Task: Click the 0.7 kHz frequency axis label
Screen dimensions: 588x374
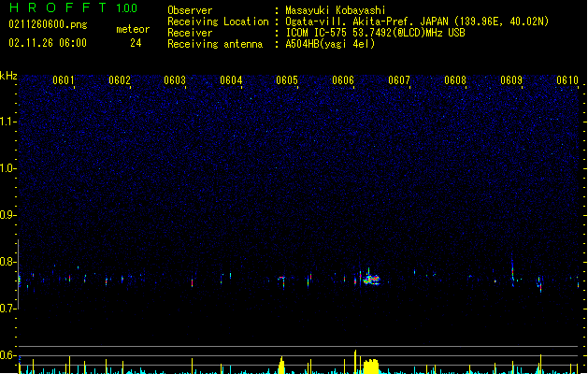Action: click(7, 309)
